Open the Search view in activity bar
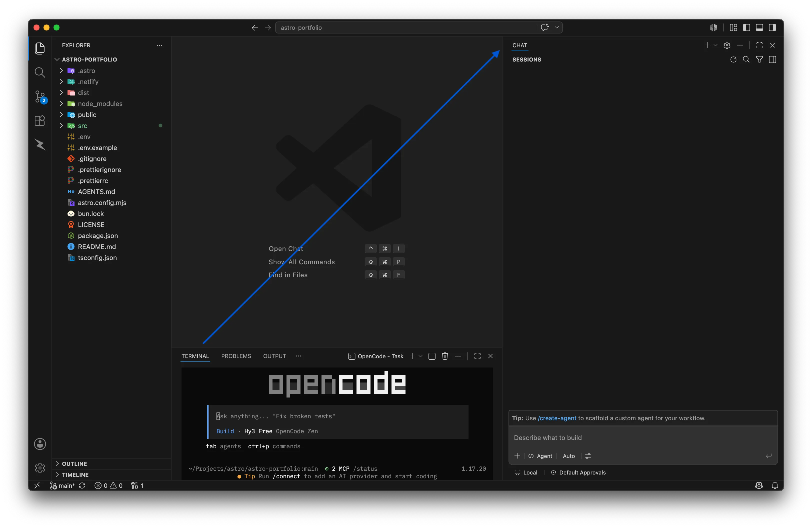Image resolution: width=812 pixels, height=528 pixels. [40, 72]
